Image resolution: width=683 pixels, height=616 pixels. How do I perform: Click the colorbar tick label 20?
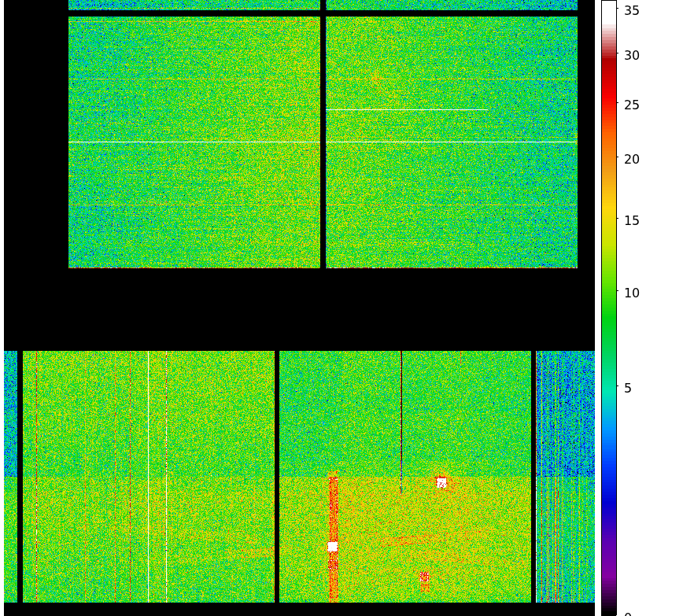[632, 159]
